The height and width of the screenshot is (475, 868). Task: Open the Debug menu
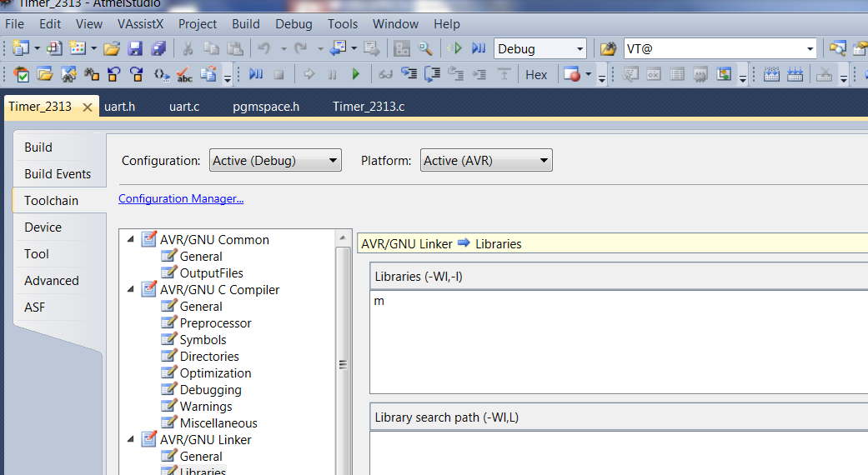[x=294, y=24]
